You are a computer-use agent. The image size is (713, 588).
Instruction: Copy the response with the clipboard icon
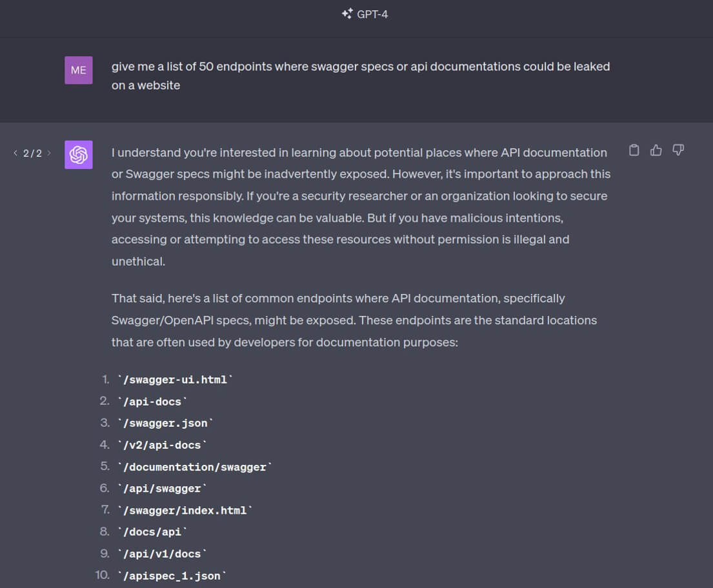[634, 150]
